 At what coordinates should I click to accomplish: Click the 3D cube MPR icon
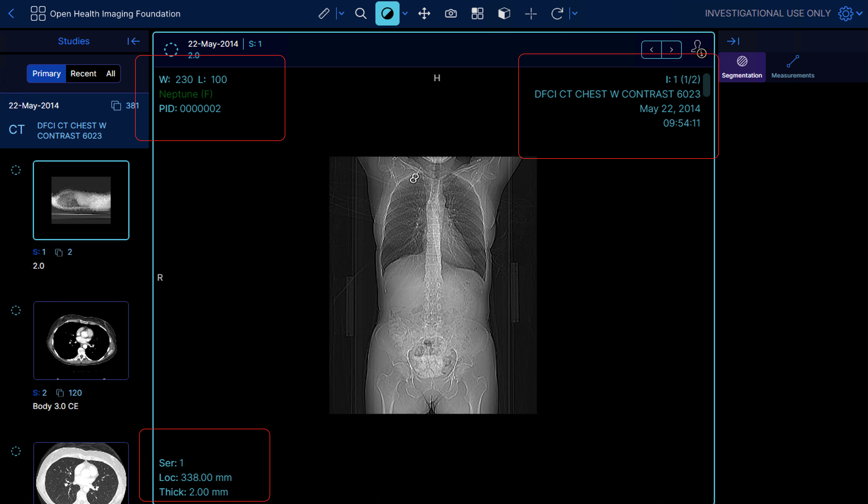pos(504,14)
